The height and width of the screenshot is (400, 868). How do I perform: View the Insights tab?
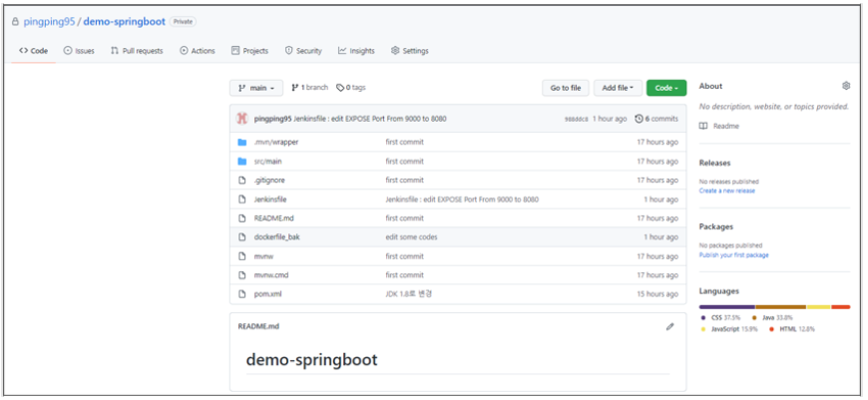click(356, 51)
